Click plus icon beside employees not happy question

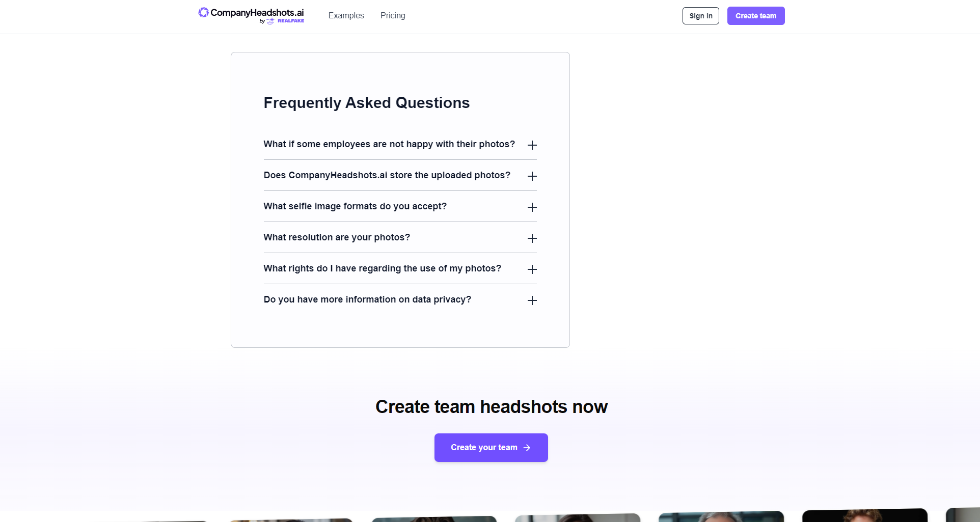point(532,145)
